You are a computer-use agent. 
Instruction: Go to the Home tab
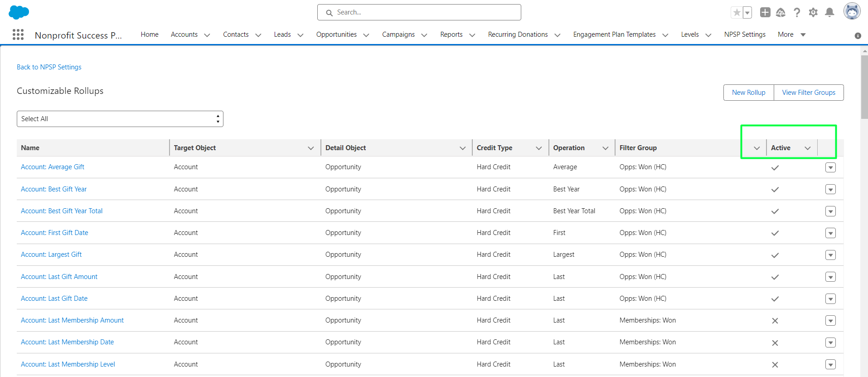click(x=150, y=34)
